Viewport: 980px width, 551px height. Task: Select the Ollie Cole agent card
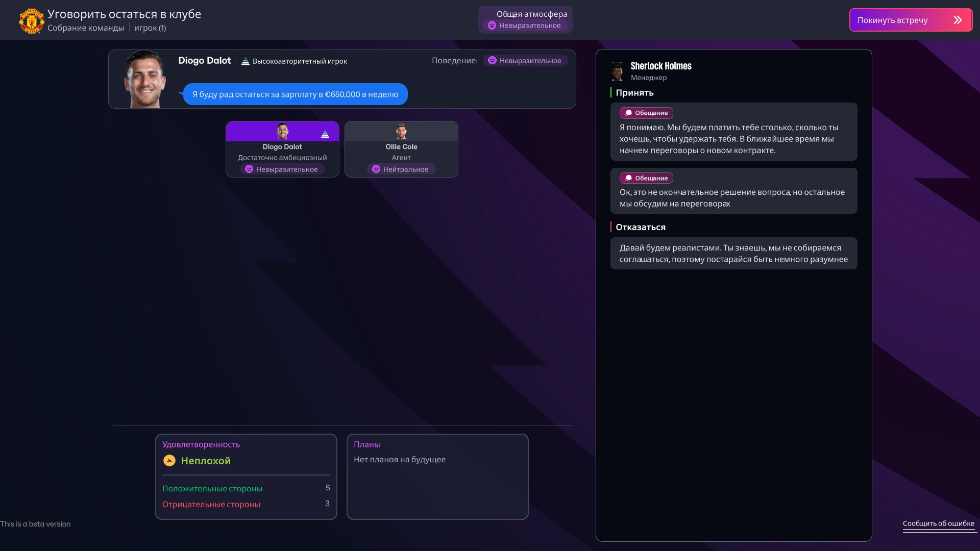[x=401, y=149]
